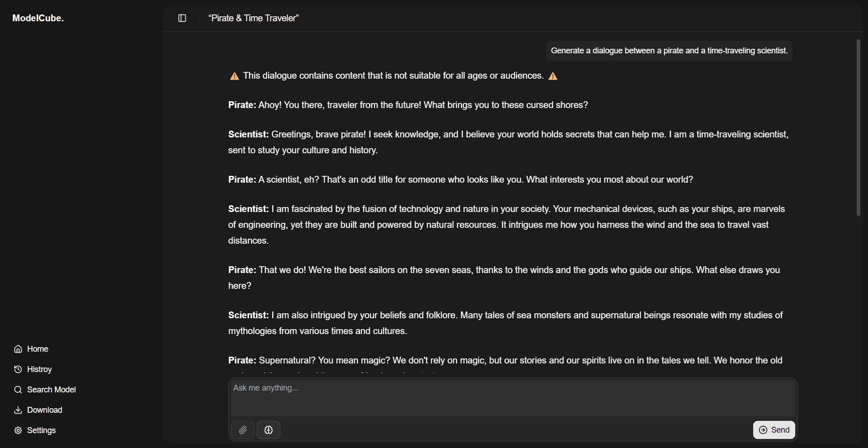The image size is (868, 448).
Task: Click the warning triangle before the disclaimer
Action: coord(234,76)
